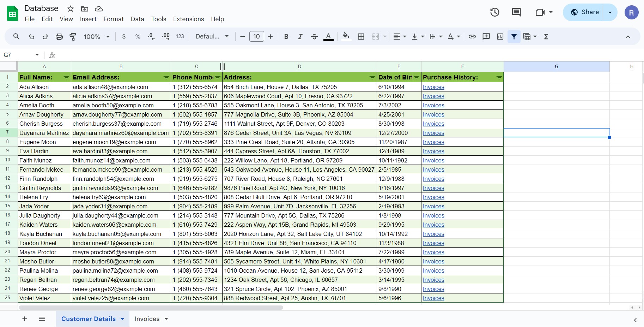This screenshot has height=327, width=644.
Task: View cloud save status icon
Action: tap(99, 9)
